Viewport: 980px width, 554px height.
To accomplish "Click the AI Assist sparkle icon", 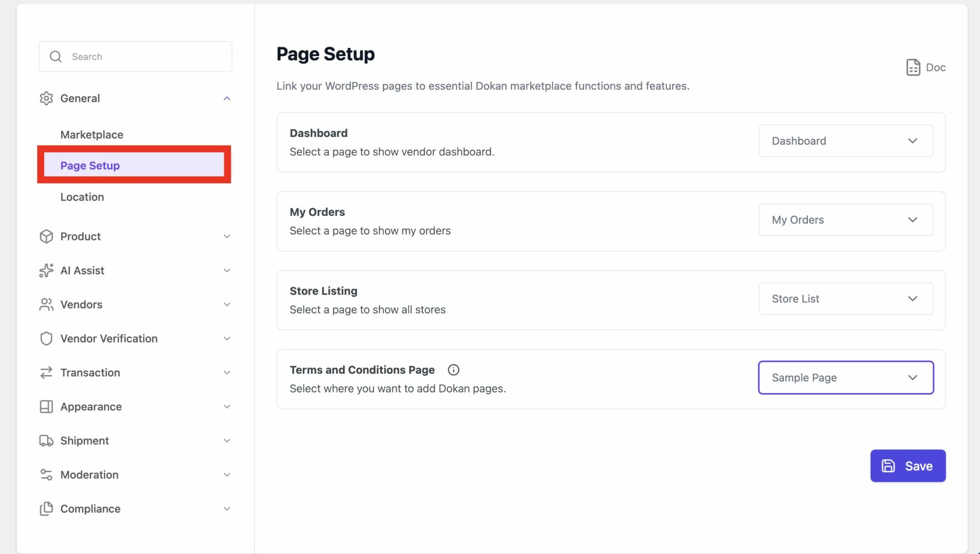I will [x=46, y=270].
